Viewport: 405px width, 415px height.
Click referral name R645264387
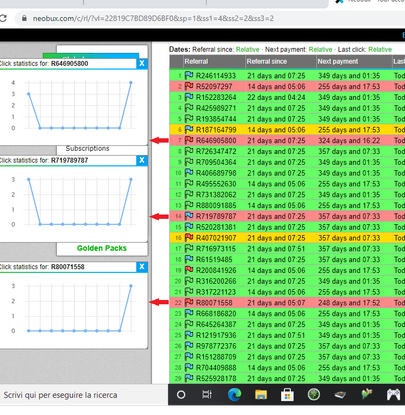(x=216, y=324)
